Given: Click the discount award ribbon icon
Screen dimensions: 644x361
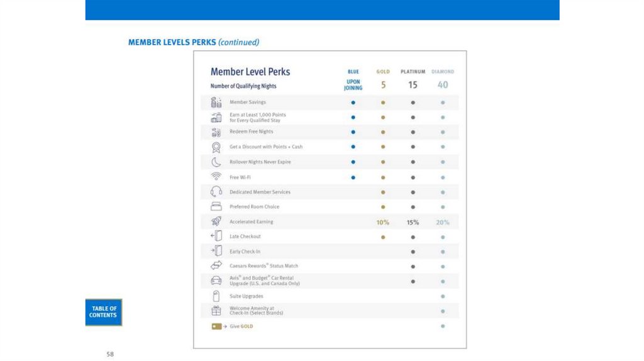Looking at the screenshot, I should click(x=216, y=147).
